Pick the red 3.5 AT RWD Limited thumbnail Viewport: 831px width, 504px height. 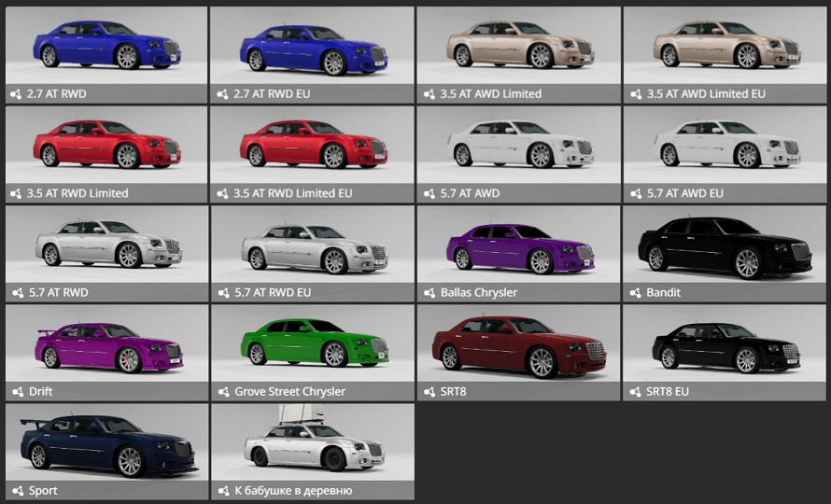(106, 146)
